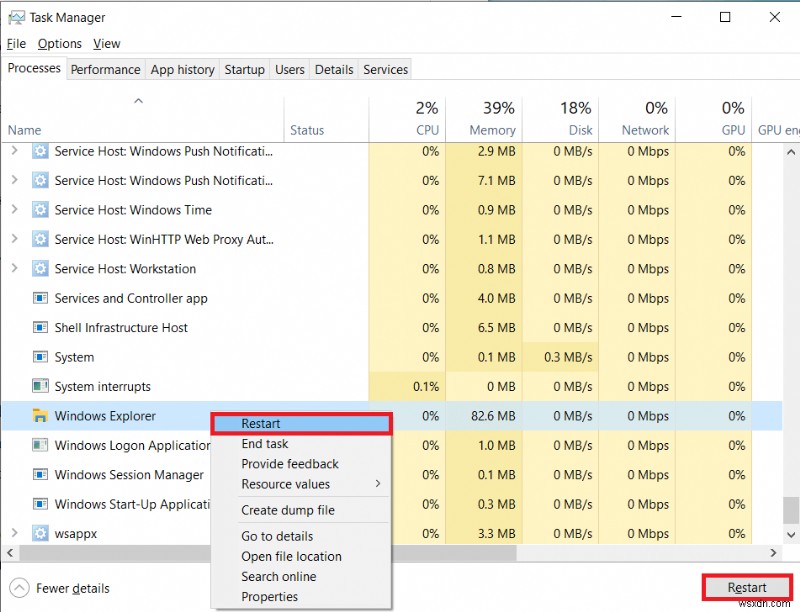Click the Windows Logon Application icon

point(40,445)
